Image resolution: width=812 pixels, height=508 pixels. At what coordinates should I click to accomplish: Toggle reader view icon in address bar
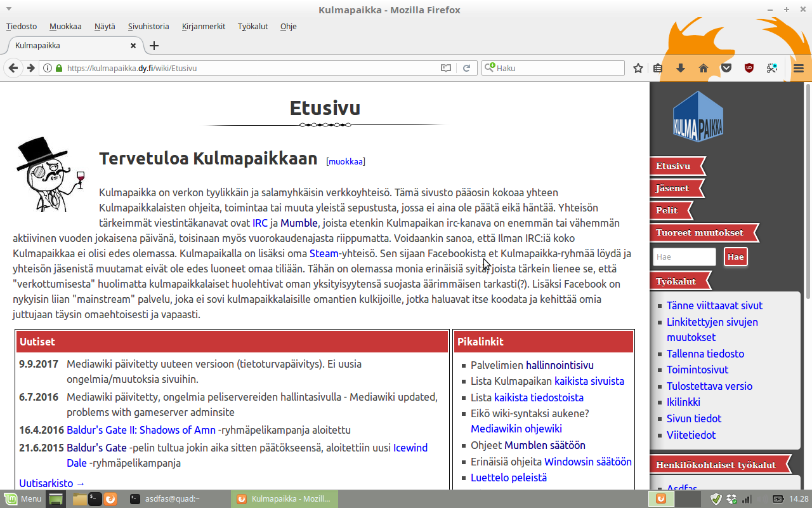pyautogui.click(x=446, y=68)
